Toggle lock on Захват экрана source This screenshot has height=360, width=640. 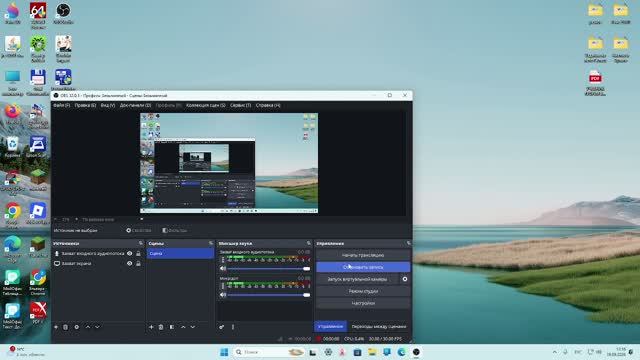tap(138, 264)
